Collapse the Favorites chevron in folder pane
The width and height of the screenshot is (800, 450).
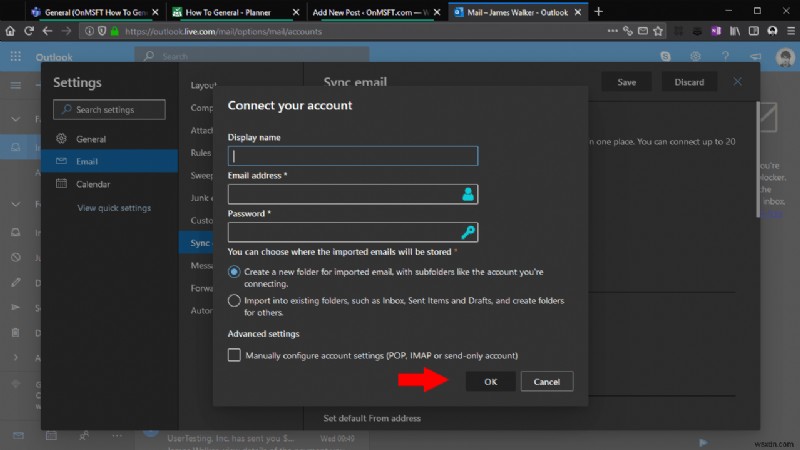coord(16,119)
